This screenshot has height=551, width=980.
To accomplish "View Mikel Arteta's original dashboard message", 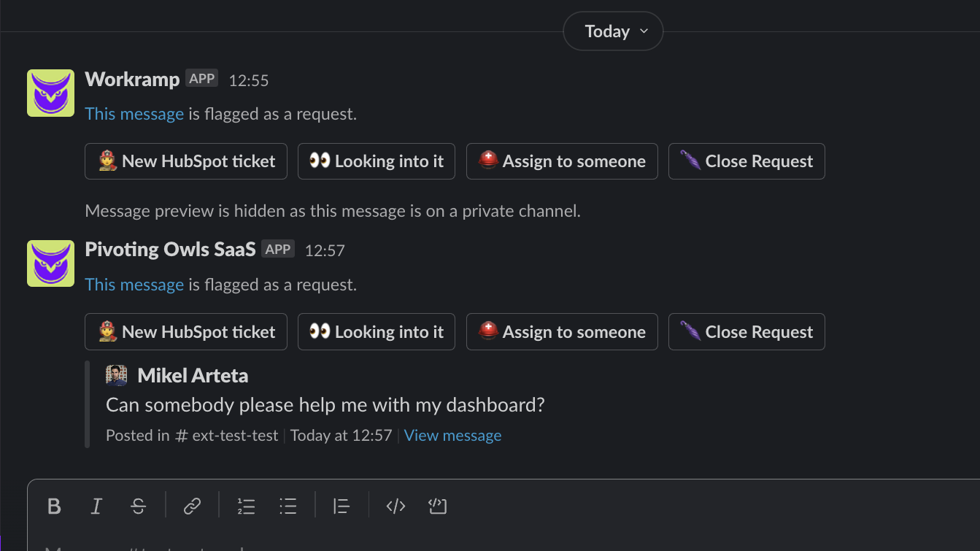I will point(452,435).
